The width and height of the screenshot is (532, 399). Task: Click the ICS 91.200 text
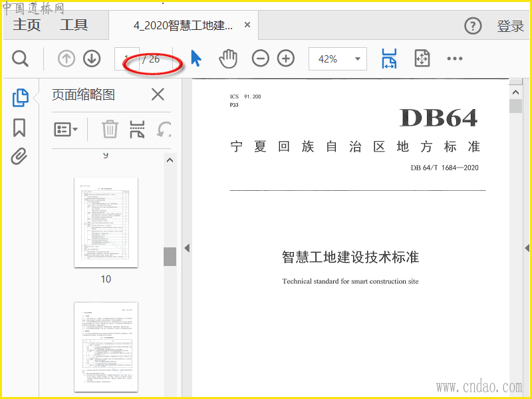[x=245, y=96]
